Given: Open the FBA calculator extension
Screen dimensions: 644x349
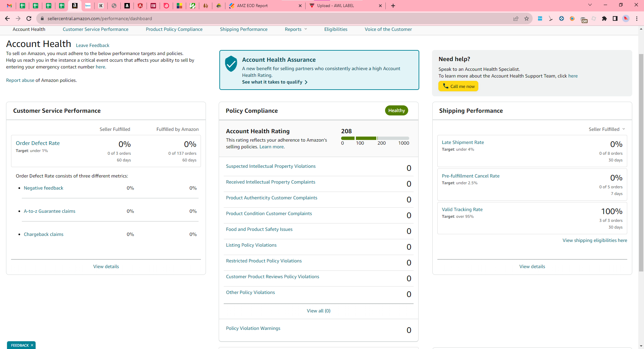Looking at the screenshot, I should coord(540,18).
